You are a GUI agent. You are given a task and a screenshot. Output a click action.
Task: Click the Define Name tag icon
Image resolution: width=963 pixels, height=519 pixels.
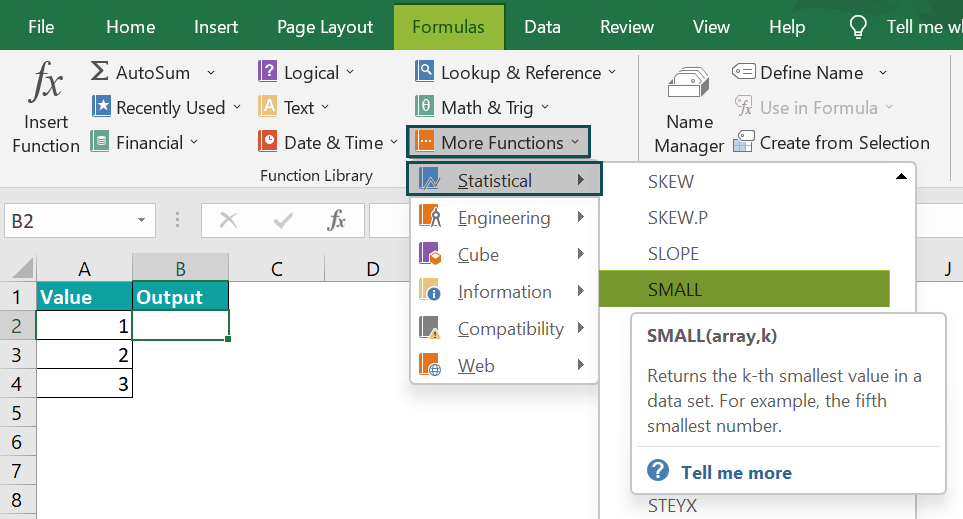pos(743,71)
